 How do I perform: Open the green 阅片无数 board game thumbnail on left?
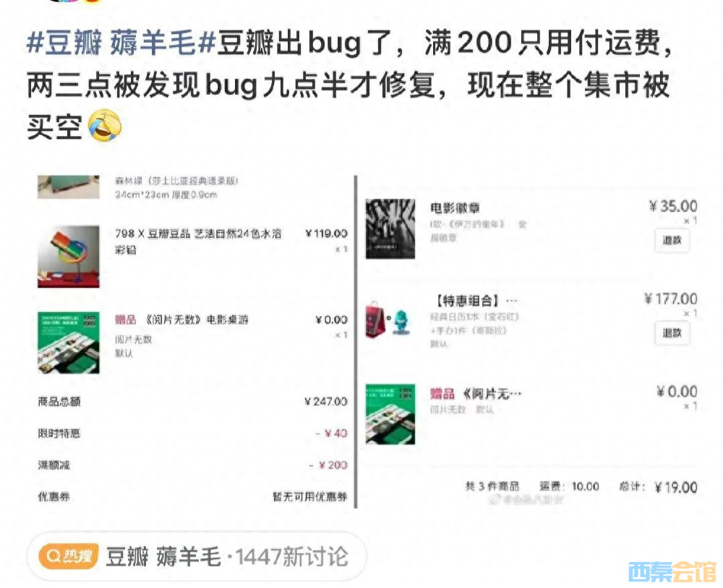[68, 343]
